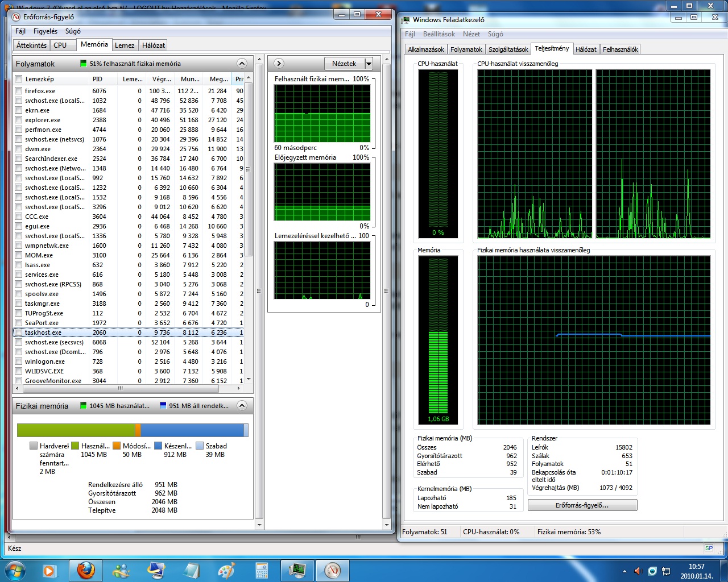Image resolution: width=728 pixels, height=582 pixels.
Task: Switch to Hálózat tab in Resource Monitor
Action: click(x=154, y=45)
